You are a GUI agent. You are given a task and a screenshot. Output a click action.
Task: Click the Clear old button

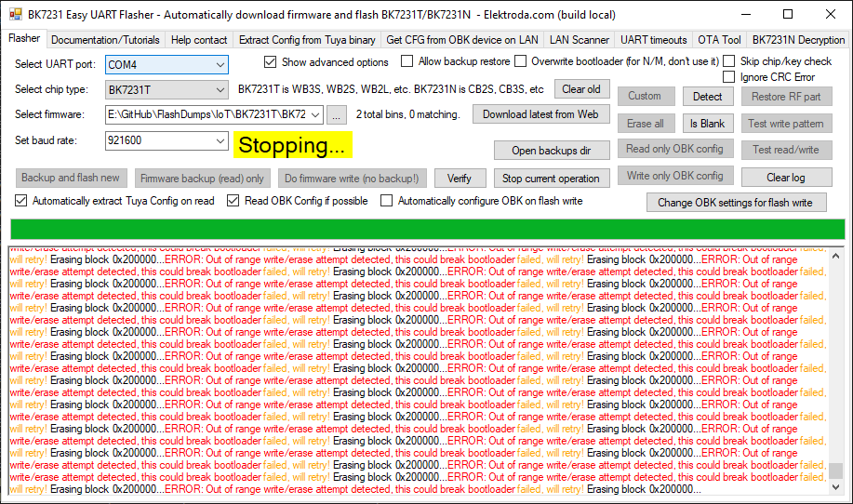581,89
